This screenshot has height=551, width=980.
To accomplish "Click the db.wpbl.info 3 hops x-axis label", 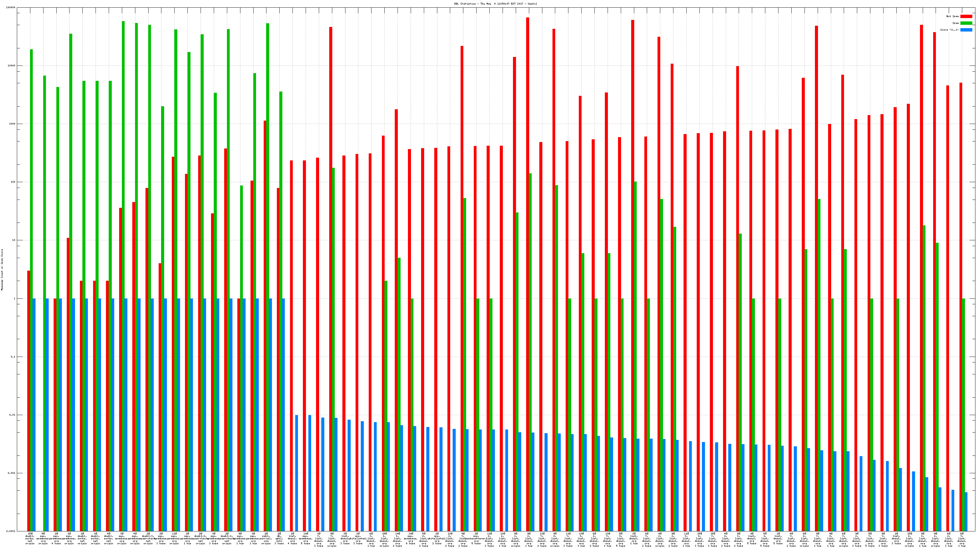I will click(279, 538).
